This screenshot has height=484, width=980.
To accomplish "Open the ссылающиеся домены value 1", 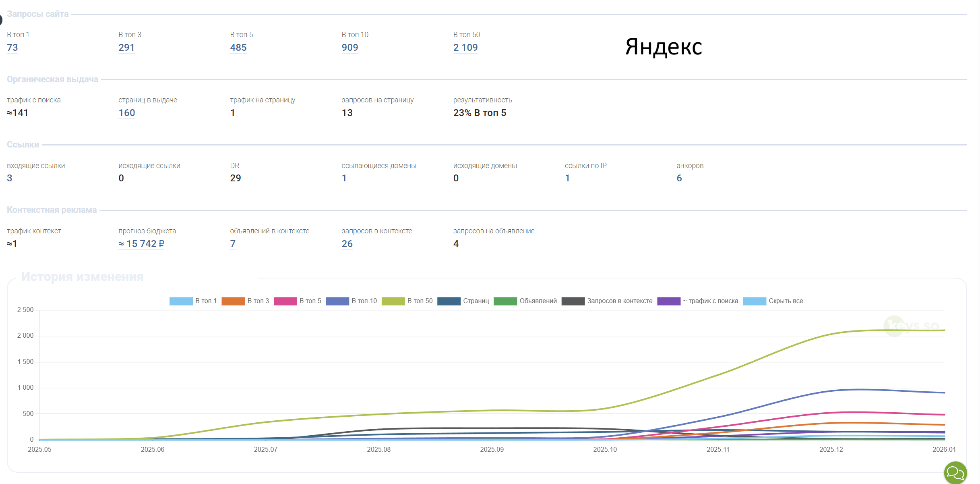I will click(344, 178).
